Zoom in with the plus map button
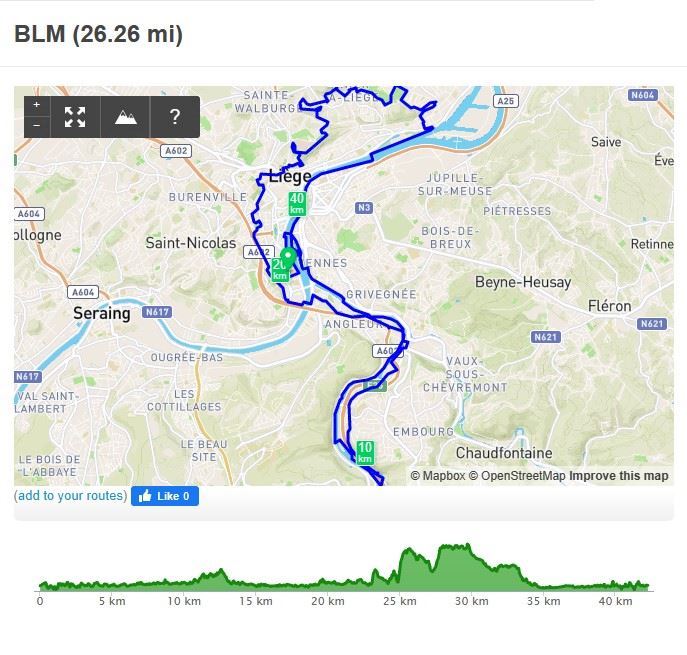 pos(37,106)
